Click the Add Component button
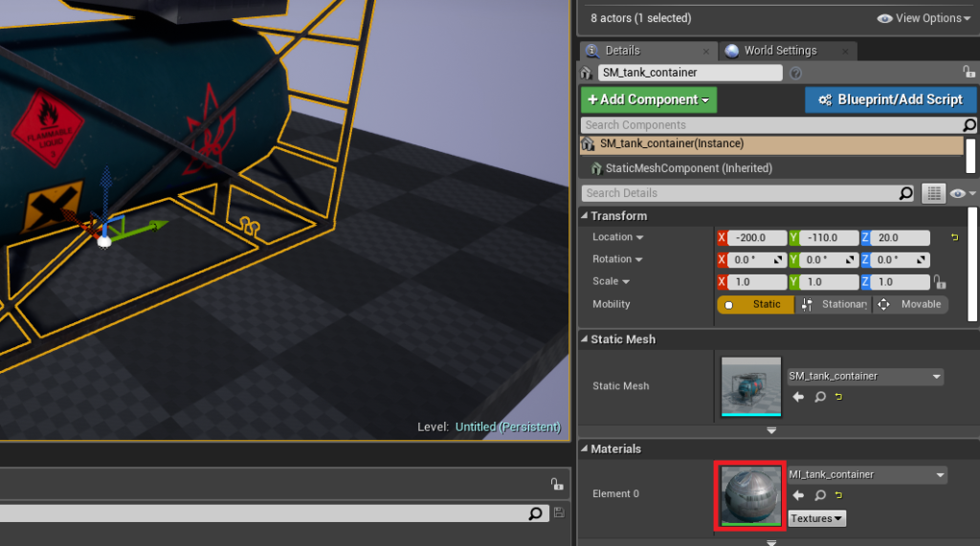 [649, 100]
